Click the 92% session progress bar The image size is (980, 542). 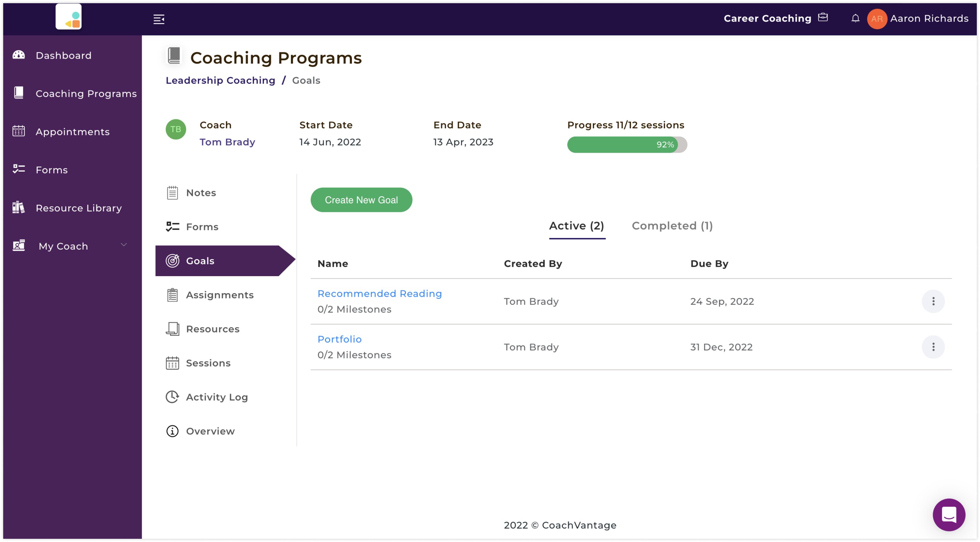(627, 145)
